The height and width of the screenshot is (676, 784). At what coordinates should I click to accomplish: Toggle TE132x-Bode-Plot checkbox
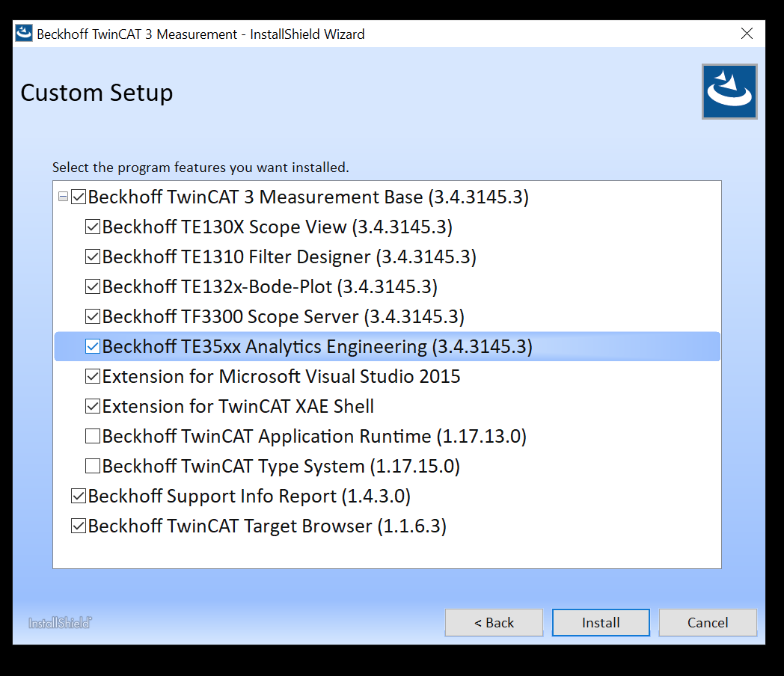[93, 287]
